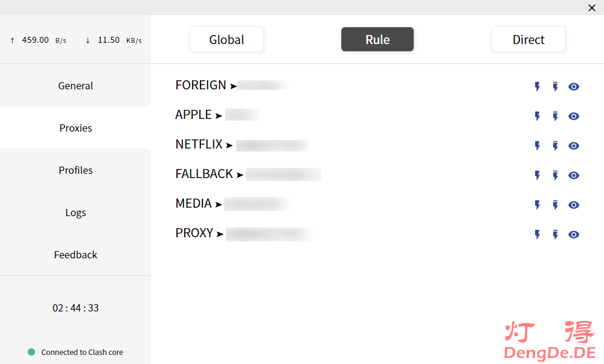Go to the Logs tab
Image resolution: width=604 pixels, height=364 pixels.
pos(75,212)
